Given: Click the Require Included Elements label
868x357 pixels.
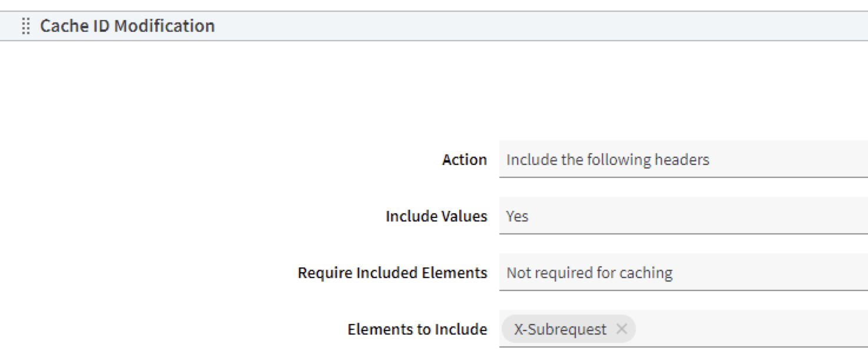Looking at the screenshot, I should 392,273.
